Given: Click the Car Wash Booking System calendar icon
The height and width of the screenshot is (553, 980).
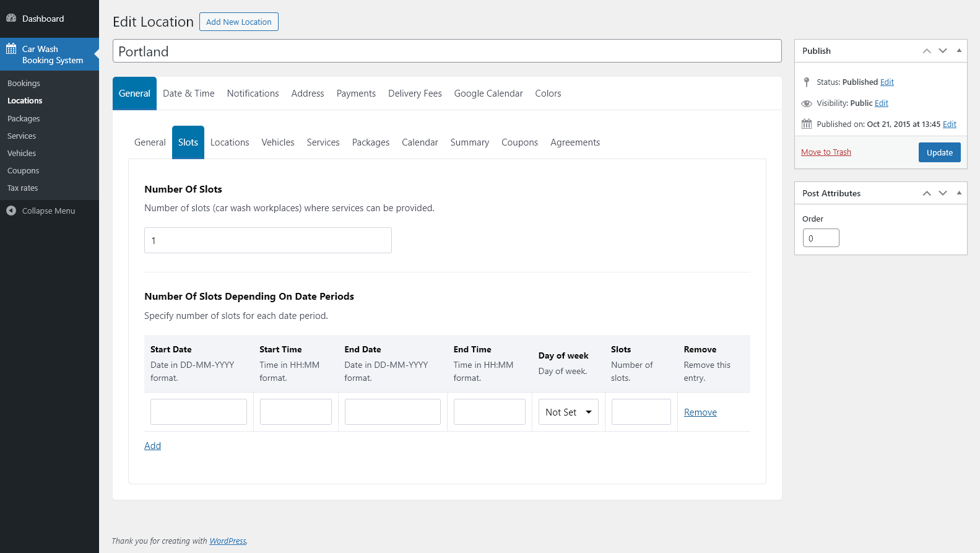Looking at the screenshot, I should pyautogui.click(x=11, y=49).
